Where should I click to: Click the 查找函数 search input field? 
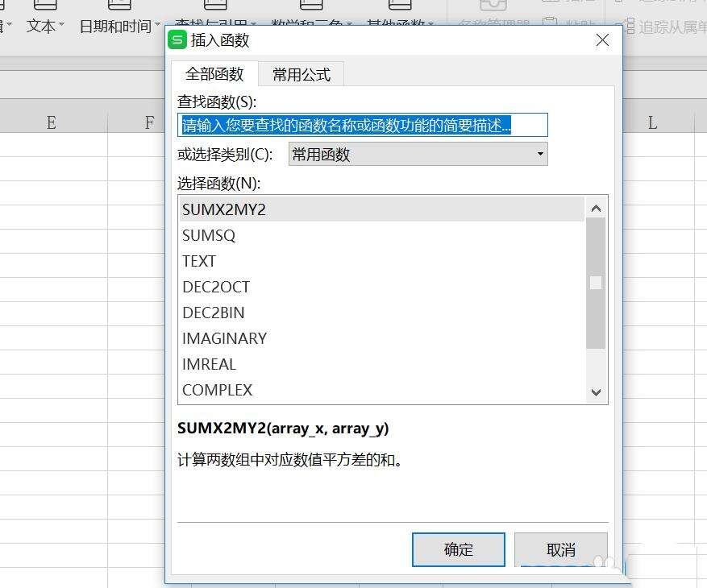(363, 125)
